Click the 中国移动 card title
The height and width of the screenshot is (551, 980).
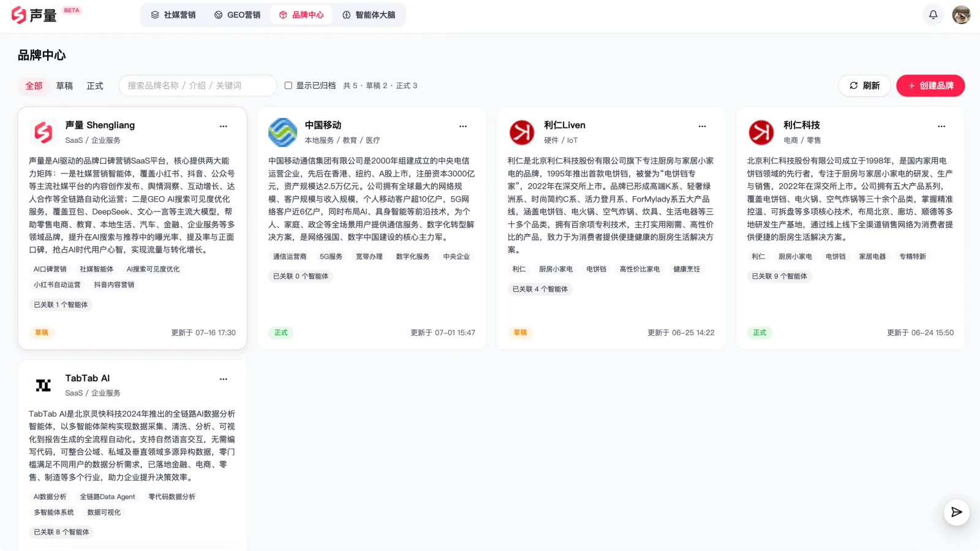(323, 125)
